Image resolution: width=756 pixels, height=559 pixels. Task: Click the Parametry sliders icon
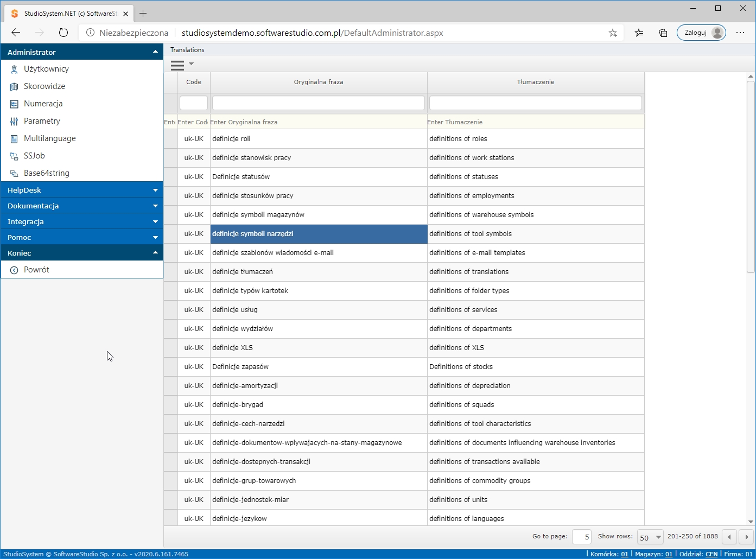click(14, 121)
